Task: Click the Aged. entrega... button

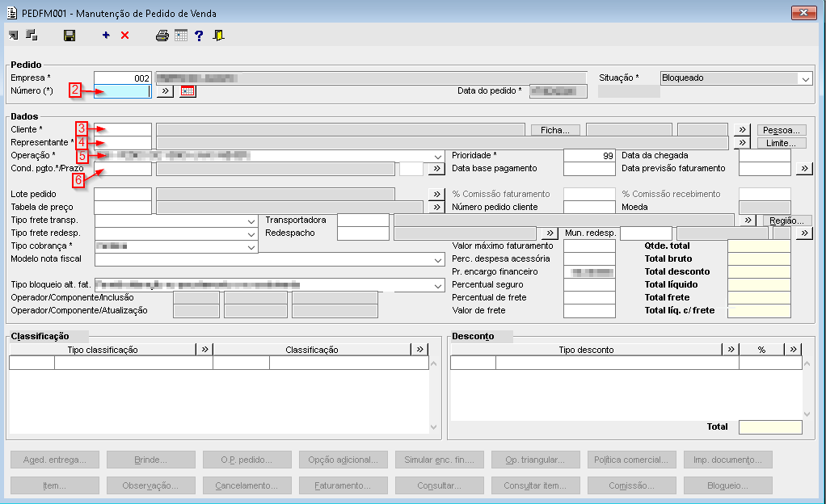Action: coord(55,460)
